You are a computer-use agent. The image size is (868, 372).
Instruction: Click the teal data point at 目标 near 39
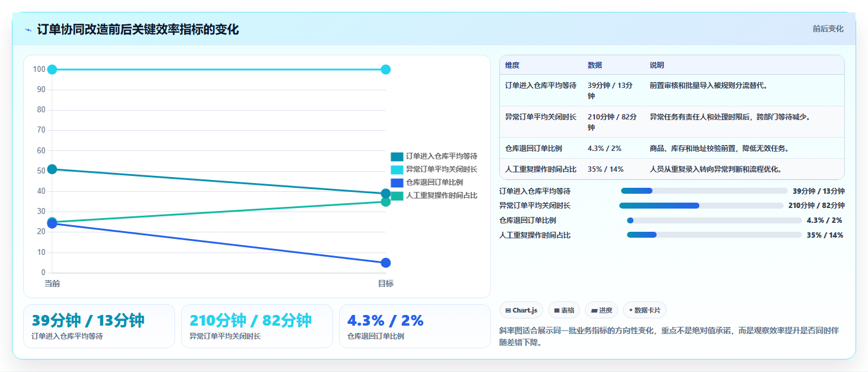click(386, 194)
